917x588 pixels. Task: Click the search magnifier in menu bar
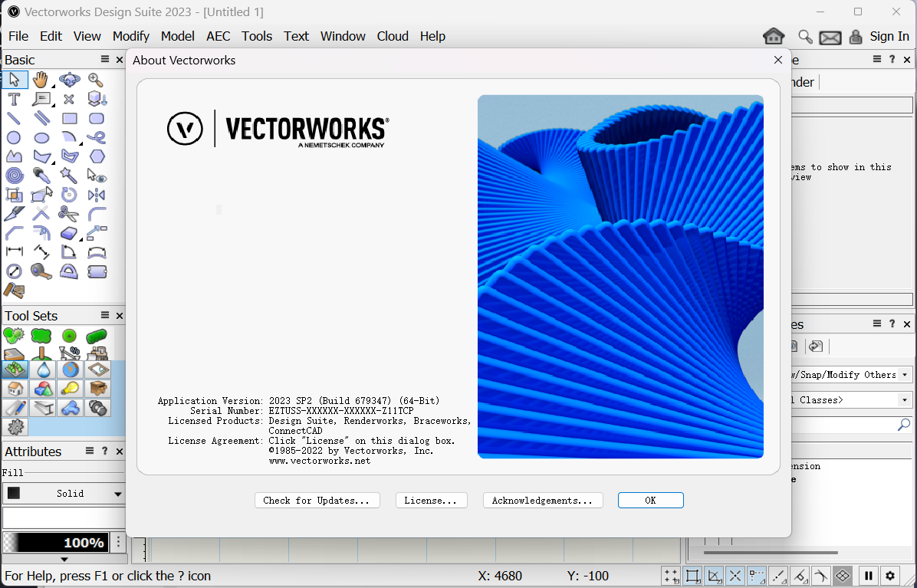(805, 37)
